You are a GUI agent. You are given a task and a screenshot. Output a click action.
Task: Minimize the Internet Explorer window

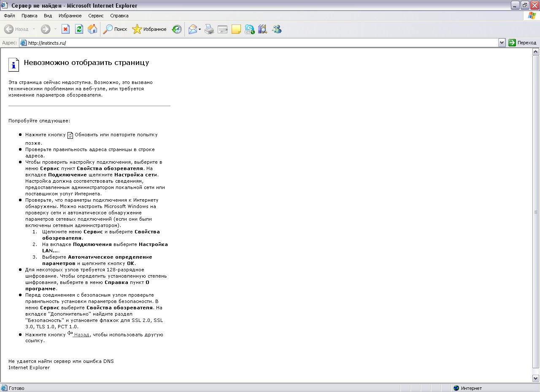click(x=515, y=5)
